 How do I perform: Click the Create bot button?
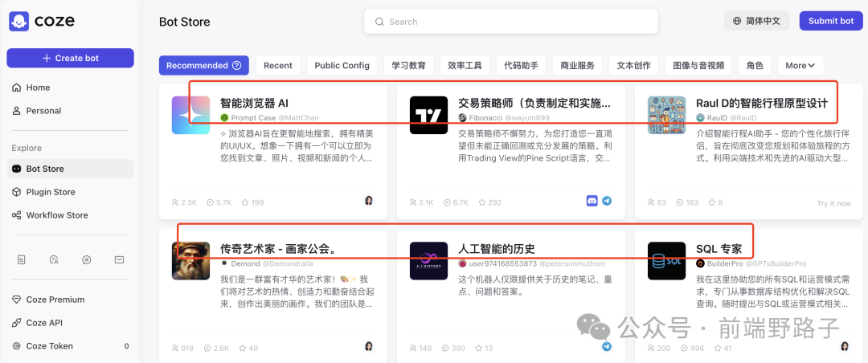(x=70, y=58)
